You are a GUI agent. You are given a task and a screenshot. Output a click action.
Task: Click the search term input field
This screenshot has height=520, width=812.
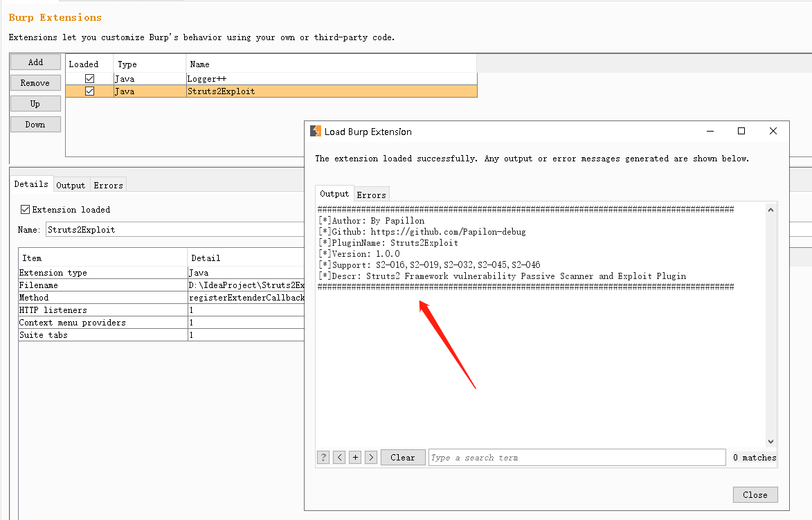tap(577, 457)
